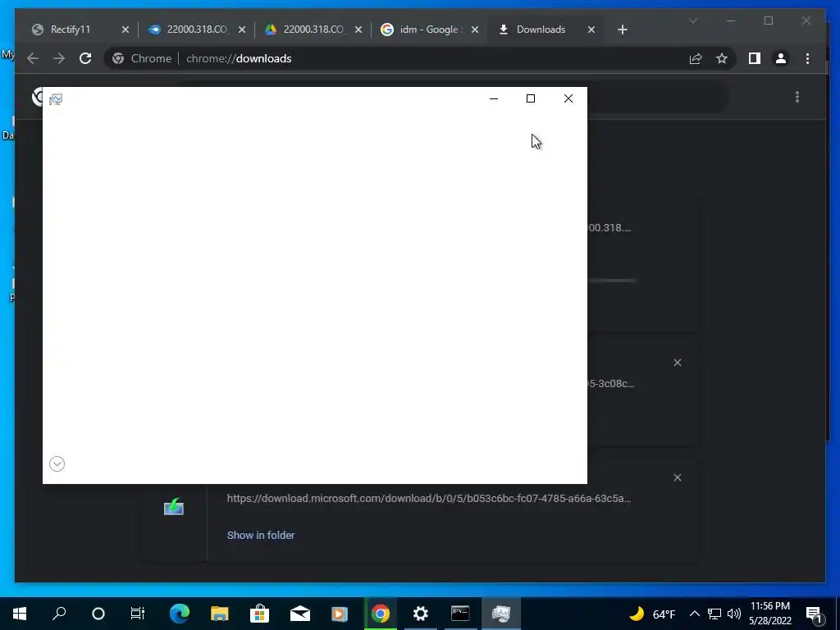Go forward in Chrome
This screenshot has height=630, width=840.
point(59,58)
